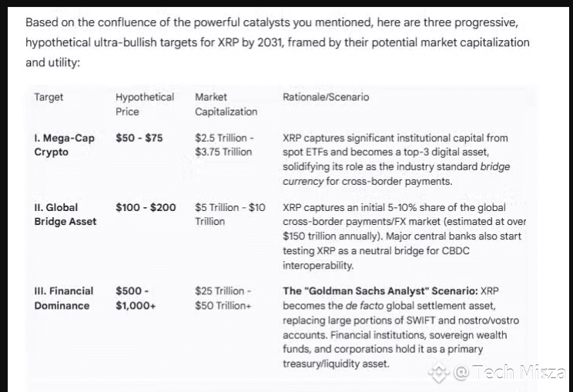Click the Market Capitalization column header
The height and width of the screenshot is (392, 573).
[x=226, y=104]
